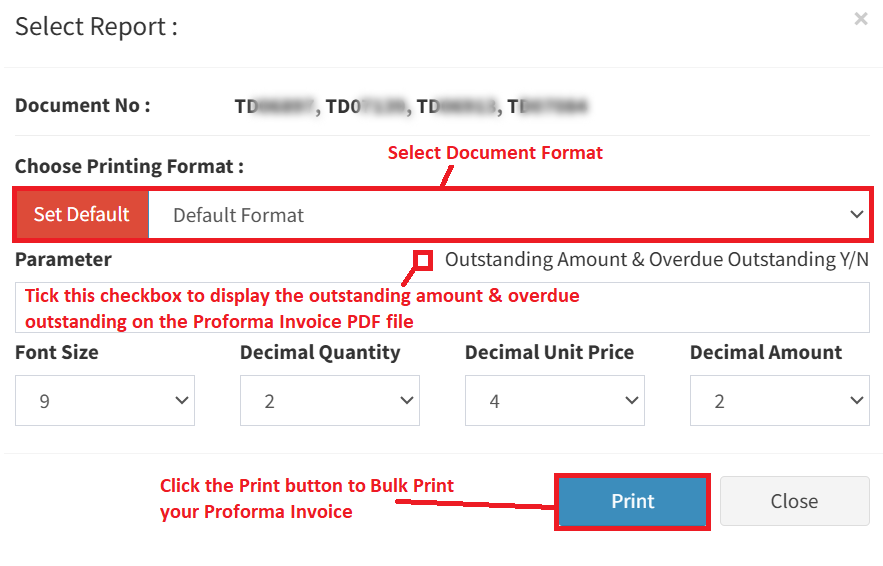Click the Choose Printing Format label

click(x=129, y=166)
